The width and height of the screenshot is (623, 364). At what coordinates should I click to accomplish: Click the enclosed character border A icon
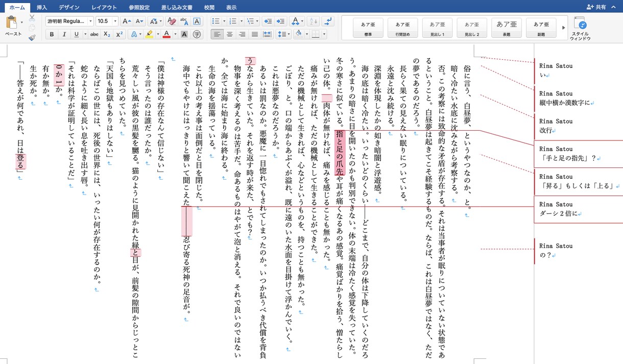coord(197,21)
